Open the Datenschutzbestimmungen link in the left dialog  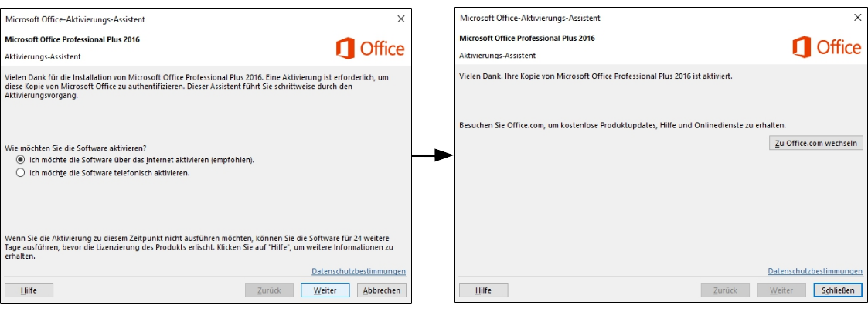(x=359, y=272)
